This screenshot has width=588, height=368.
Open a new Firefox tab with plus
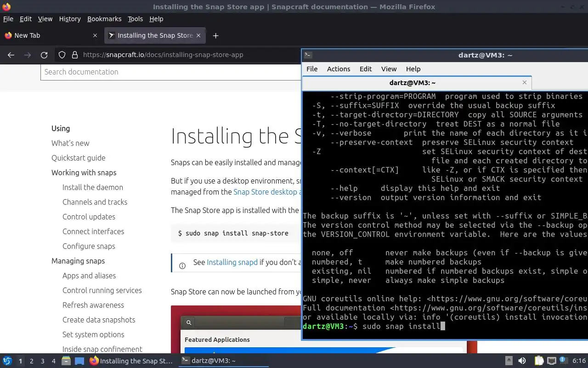(x=215, y=35)
